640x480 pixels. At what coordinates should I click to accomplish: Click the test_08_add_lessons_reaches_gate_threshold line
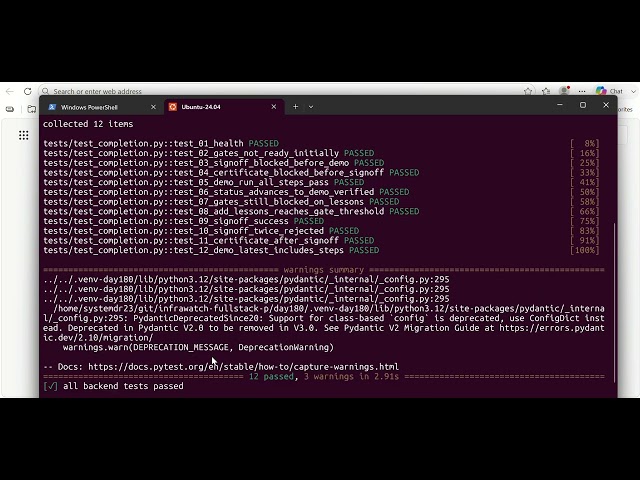pos(231,211)
